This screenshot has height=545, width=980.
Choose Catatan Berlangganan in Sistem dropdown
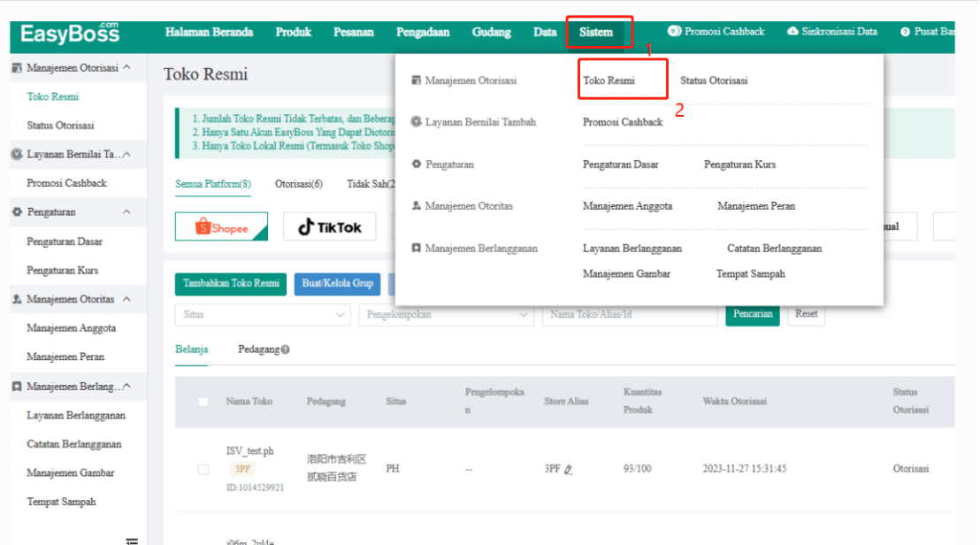pos(775,248)
